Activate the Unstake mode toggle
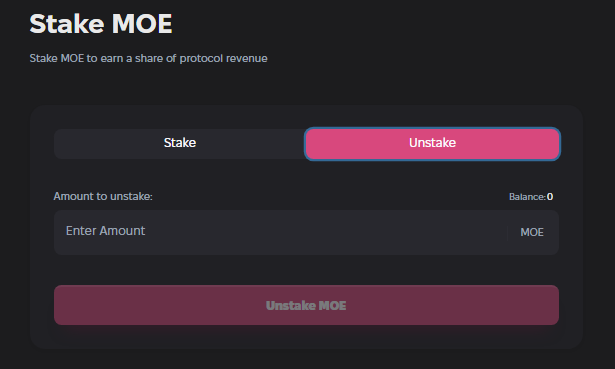615x369 pixels. click(432, 144)
